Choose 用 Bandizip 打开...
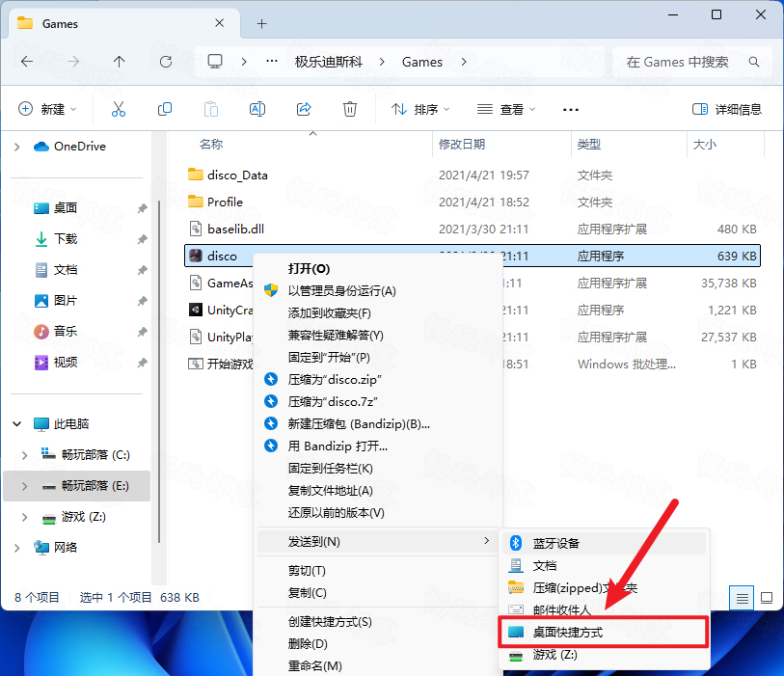The image size is (784, 676). click(379, 446)
